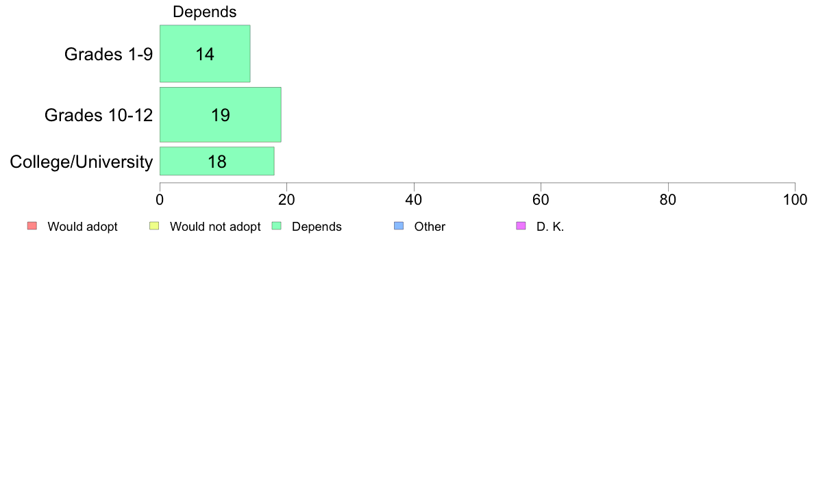Select the Would not adopt legend label
The height and width of the screenshot is (504, 814).
[215, 227]
